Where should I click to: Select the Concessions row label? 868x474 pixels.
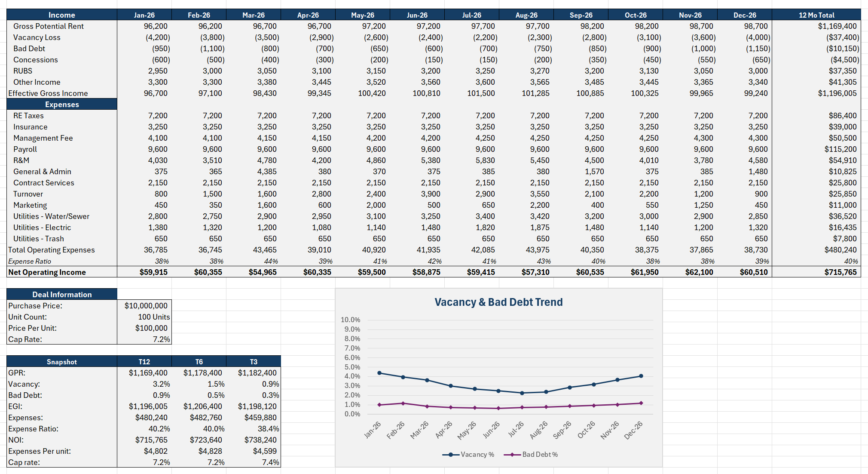(36, 60)
